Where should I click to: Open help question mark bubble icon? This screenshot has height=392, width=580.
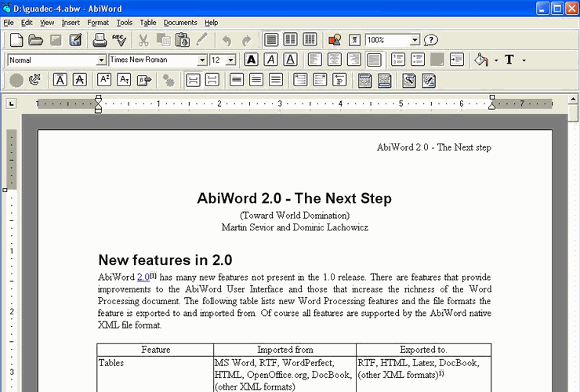[x=430, y=40]
